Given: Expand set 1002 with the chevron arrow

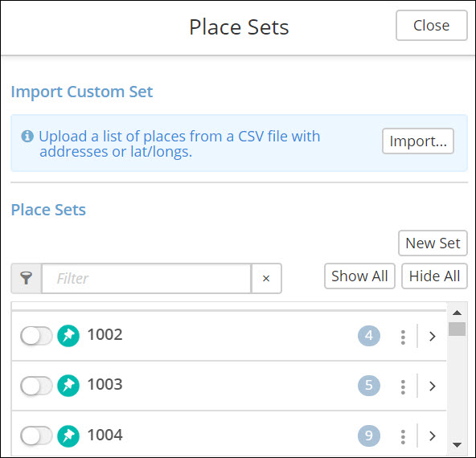Looking at the screenshot, I should (x=433, y=336).
